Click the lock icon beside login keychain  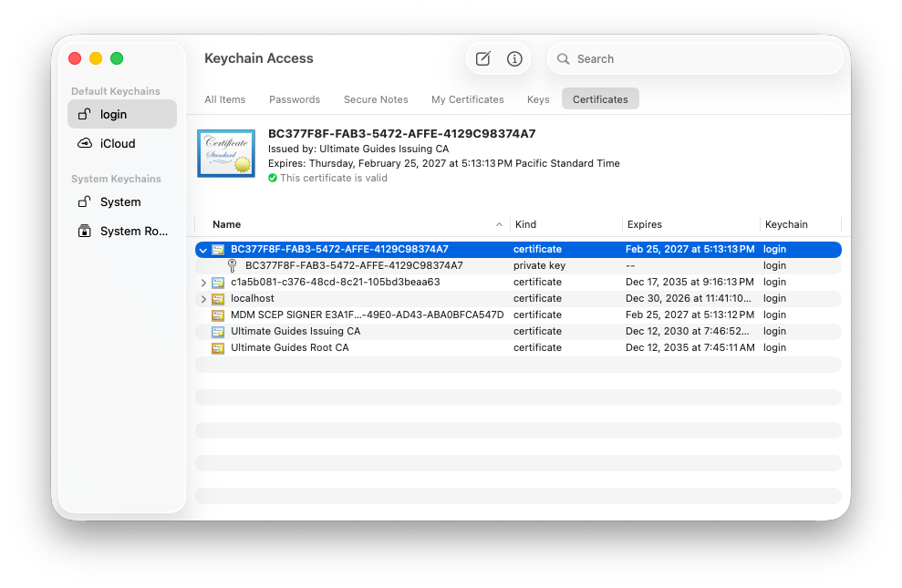coord(87,114)
